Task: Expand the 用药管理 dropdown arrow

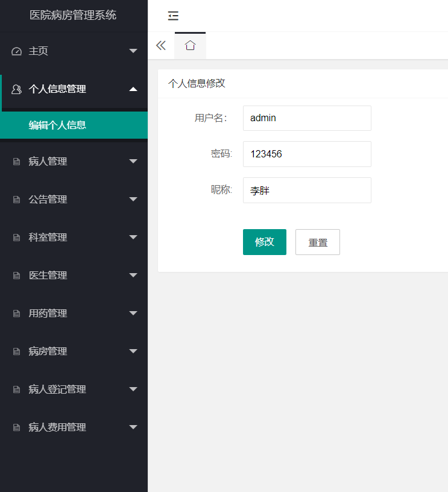Action: (133, 313)
